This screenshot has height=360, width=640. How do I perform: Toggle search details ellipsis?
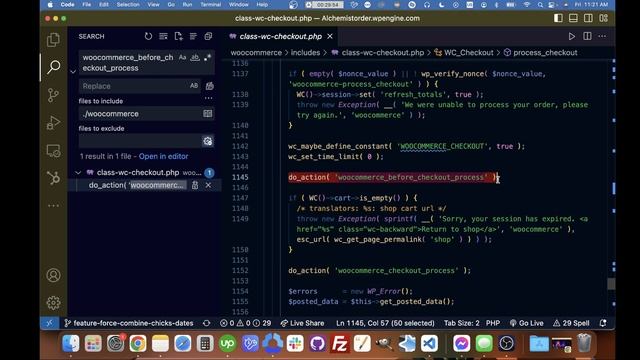coord(209,98)
